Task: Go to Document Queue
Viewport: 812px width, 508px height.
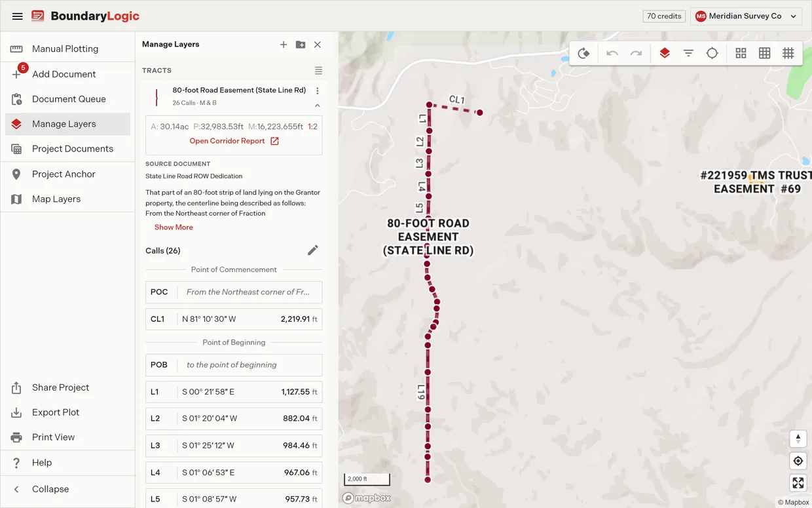Action: (x=67, y=99)
